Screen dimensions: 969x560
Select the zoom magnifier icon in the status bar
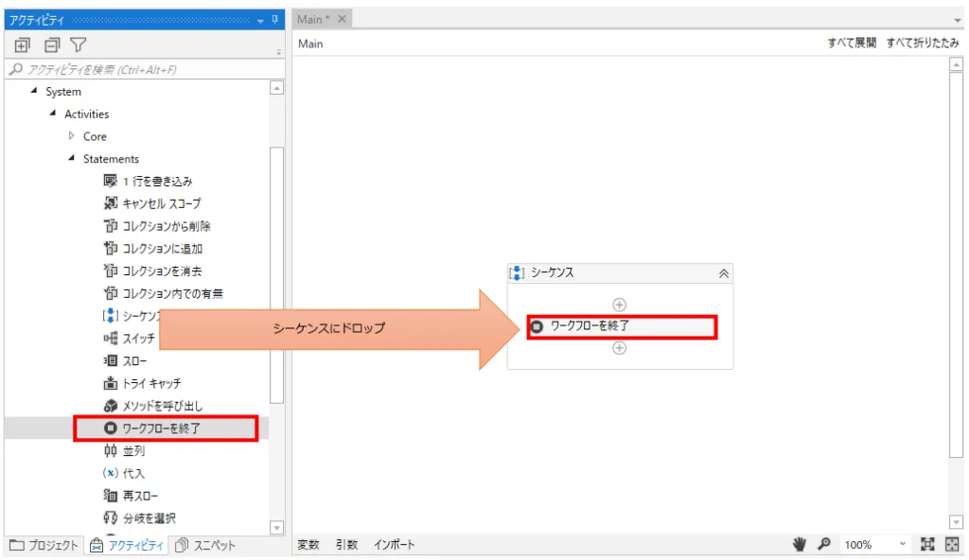pyautogui.click(x=822, y=544)
